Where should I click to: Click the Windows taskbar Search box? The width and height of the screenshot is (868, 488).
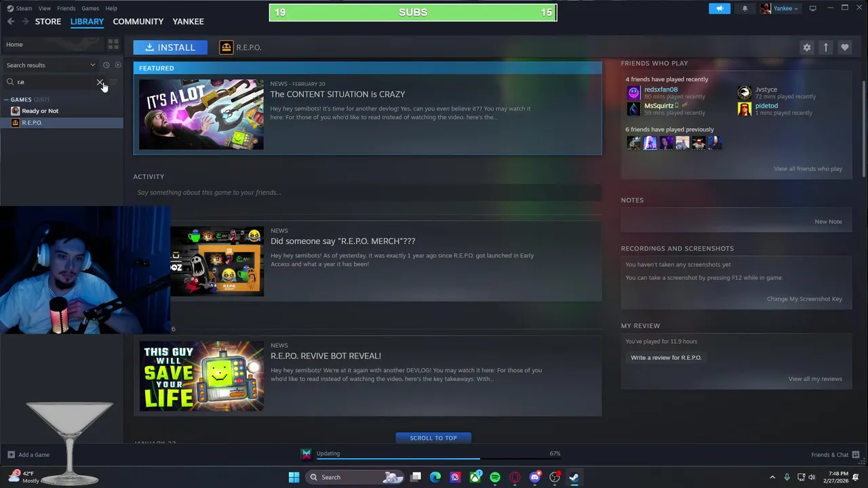(x=355, y=477)
